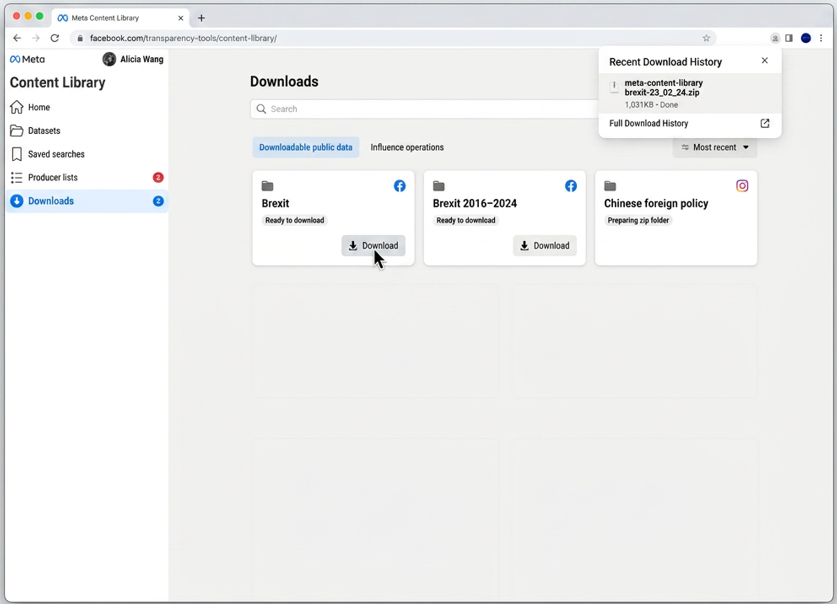Click Instagram icon on Chinese foreign policy card
Image resolution: width=837 pixels, height=604 pixels.
tap(742, 186)
